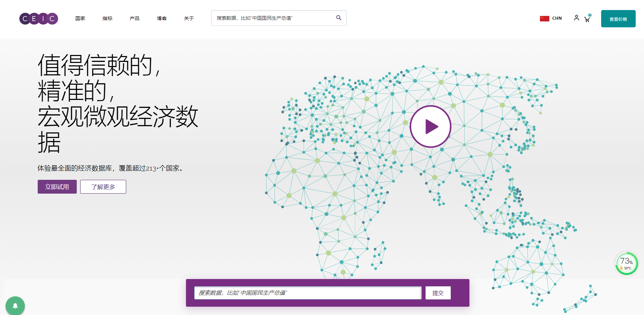Screen dimensions: 644x315
Task: Click the CEIC logo
Action: point(39,19)
